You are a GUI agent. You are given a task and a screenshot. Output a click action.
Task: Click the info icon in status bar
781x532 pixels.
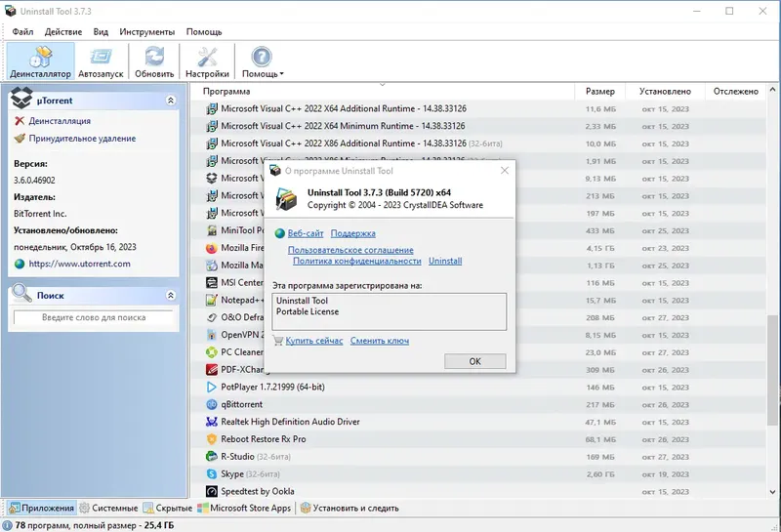pos(7,525)
